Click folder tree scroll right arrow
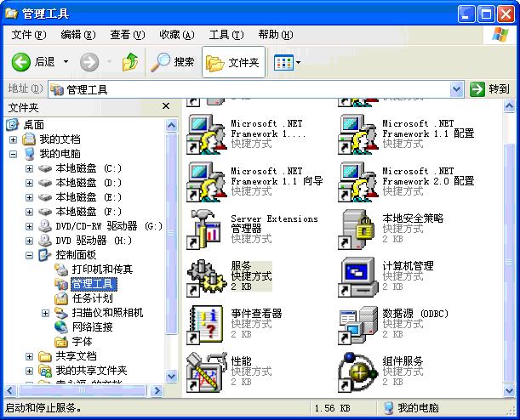Viewport: 520px width, 420px height. point(157,391)
